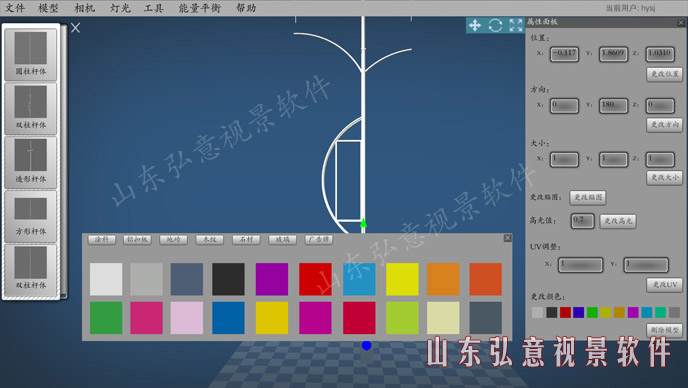
Task: Choose the 圆柱杆体 pole thumbnail
Action: pos(31,54)
